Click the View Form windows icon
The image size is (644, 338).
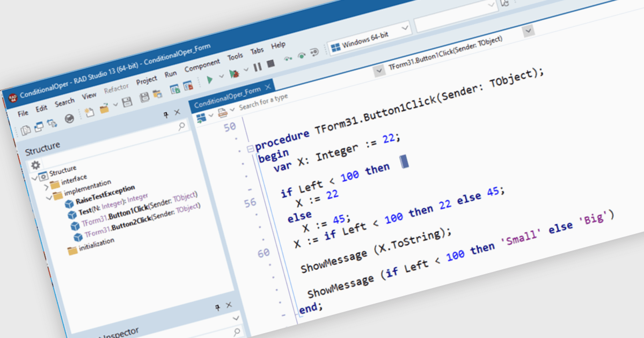pyautogui.click(x=39, y=127)
